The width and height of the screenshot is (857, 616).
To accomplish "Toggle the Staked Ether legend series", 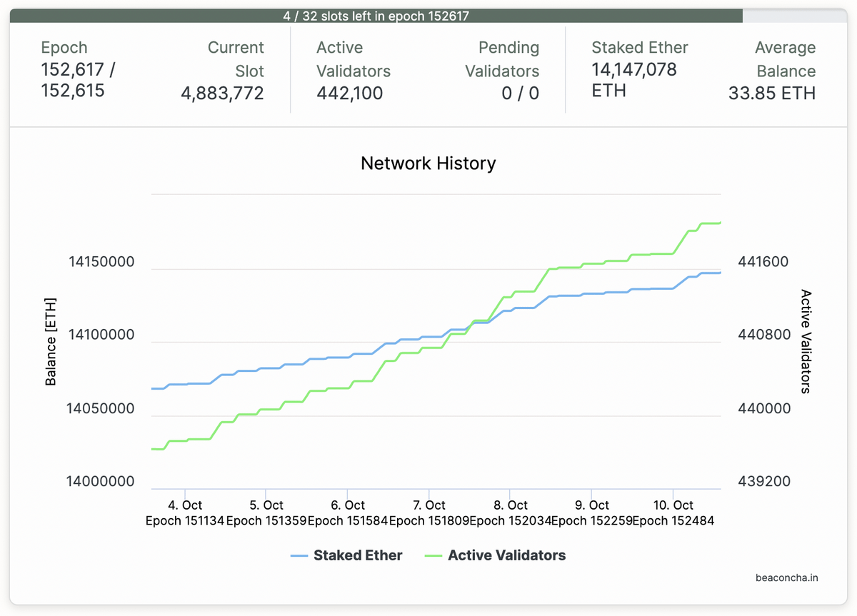I will pos(357,555).
